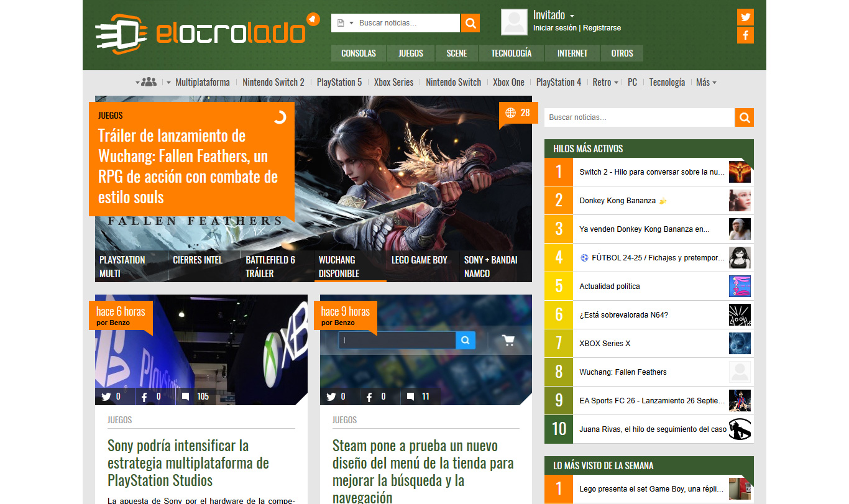Screen dimensions: 849x504
Task: Open the Steam menu redesign article headline
Action: click(423, 471)
